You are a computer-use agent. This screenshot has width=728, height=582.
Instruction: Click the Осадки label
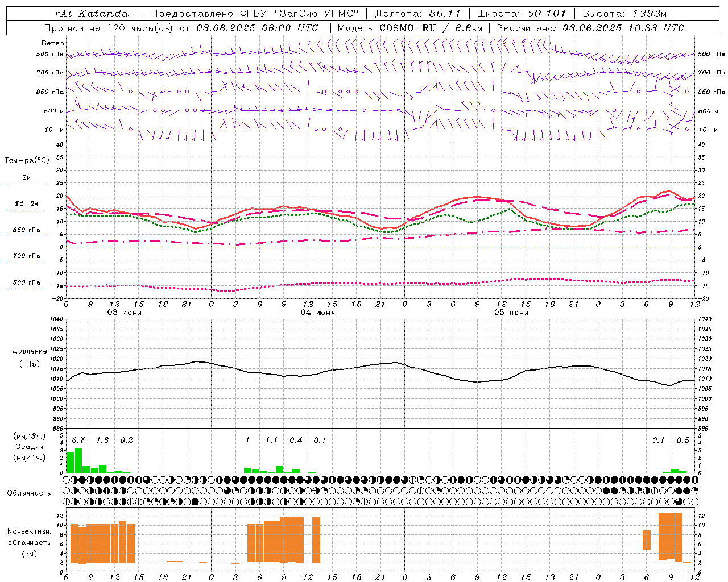coord(29,447)
